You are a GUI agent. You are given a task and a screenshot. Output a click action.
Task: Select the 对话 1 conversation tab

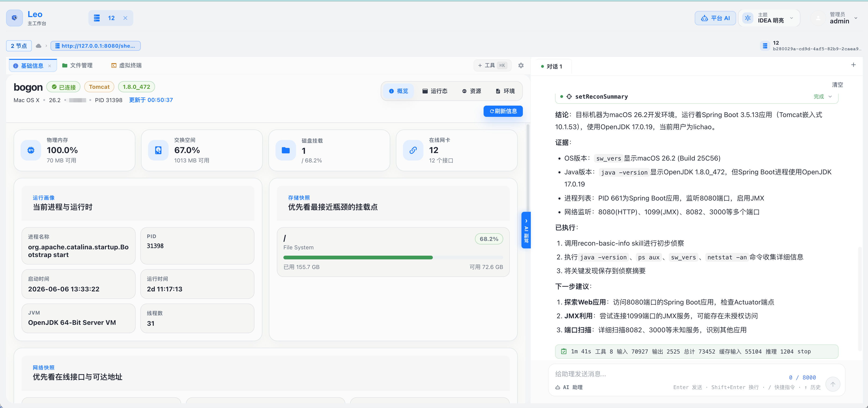pyautogui.click(x=552, y=66)
